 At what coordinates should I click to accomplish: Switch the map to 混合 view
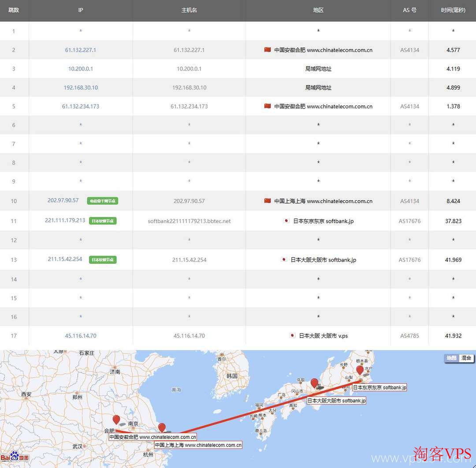(x=466, y=358)
